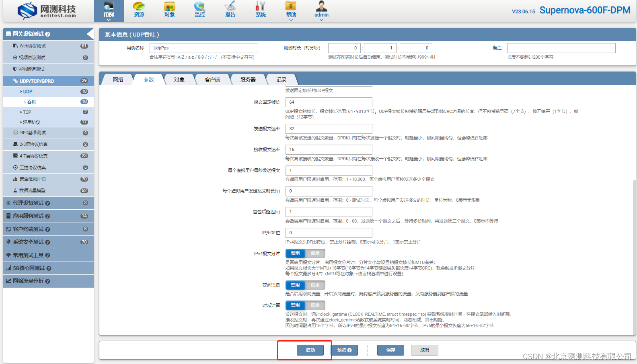The height and width of the screenshot is (364, 637).
Task: Click the 报文固定帧长 input field
Action: [329, 102]
